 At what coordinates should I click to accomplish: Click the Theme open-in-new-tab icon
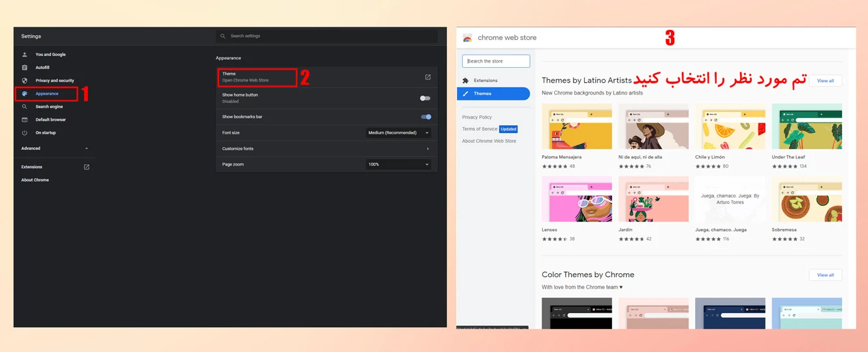pyautogui.click(x=428, y=77)
